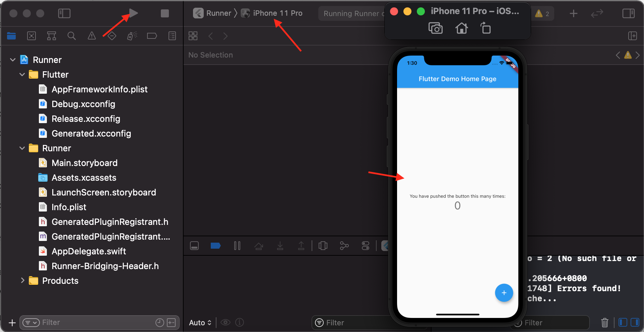Viewport: 644px width, 332px height.
Task: Open LaunchScreen.storyboard
Action: pos(104,192)
